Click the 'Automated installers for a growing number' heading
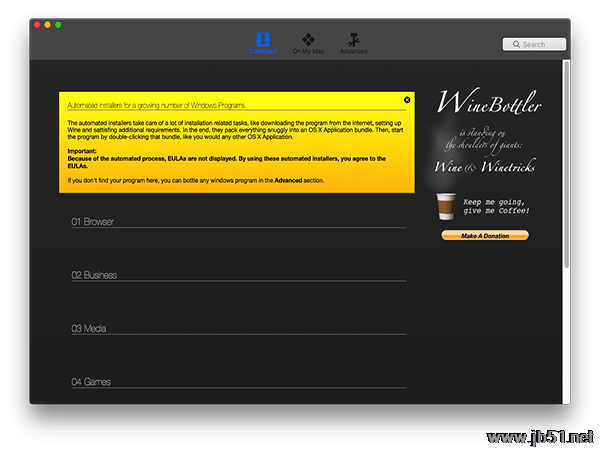The width and height of the screenshot is (600, 450). [157, 105]
